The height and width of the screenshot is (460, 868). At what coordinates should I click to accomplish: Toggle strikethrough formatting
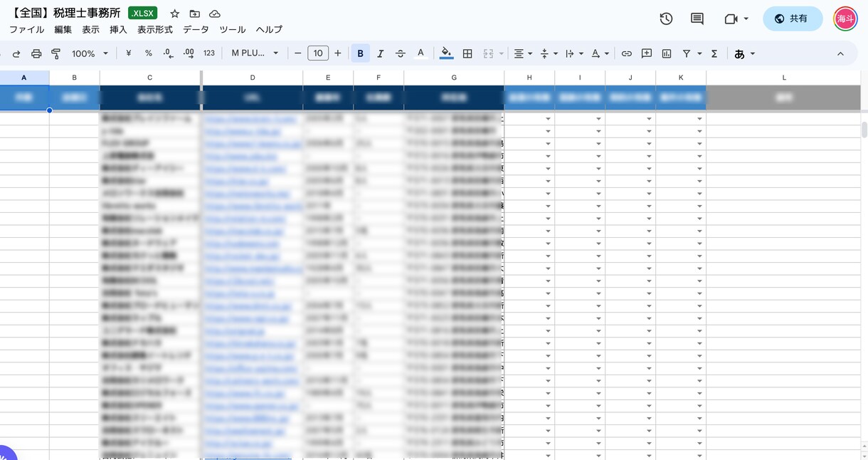click(401, 53)
